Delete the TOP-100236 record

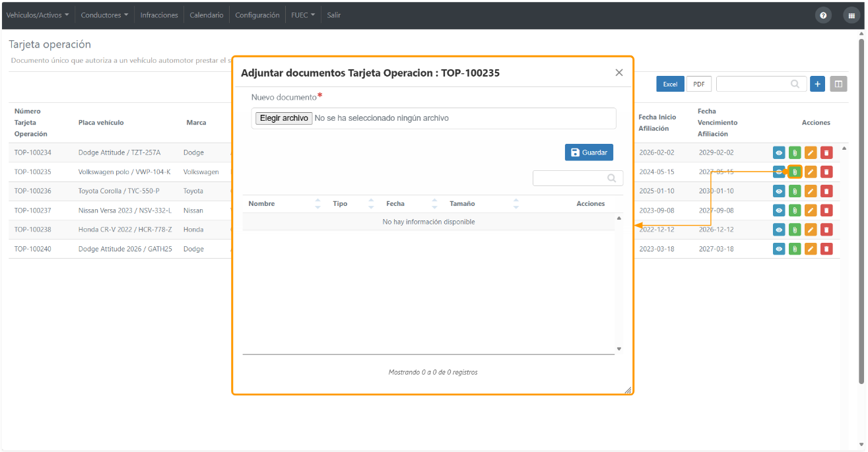826,191
